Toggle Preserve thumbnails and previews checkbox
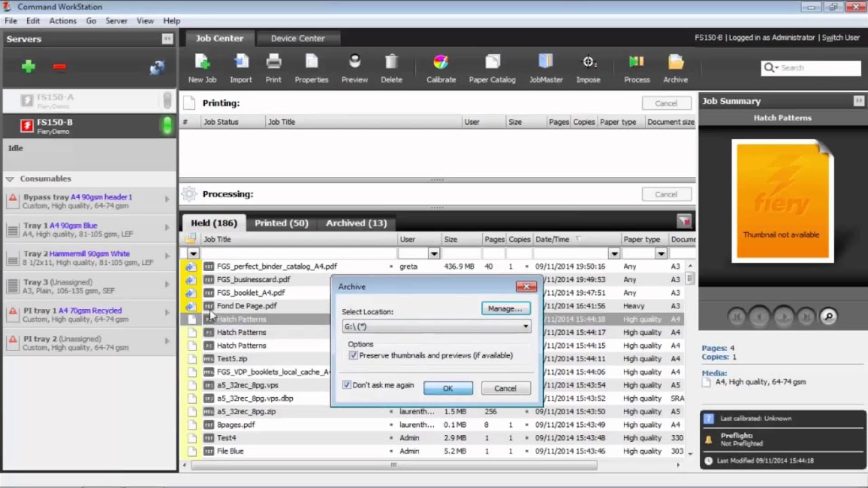Viewport: 868px width, 488px height. [353, 355]
